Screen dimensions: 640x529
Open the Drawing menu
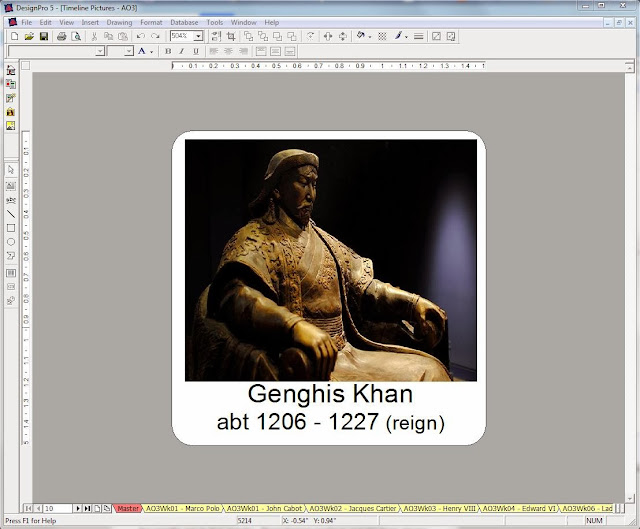119,22
